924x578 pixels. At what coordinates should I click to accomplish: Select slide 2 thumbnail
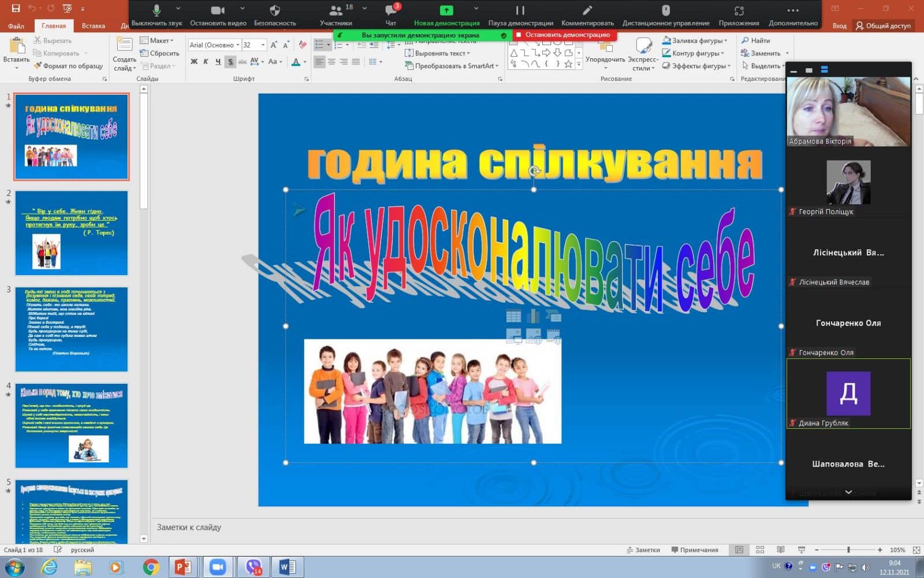[x=72, y=233]
